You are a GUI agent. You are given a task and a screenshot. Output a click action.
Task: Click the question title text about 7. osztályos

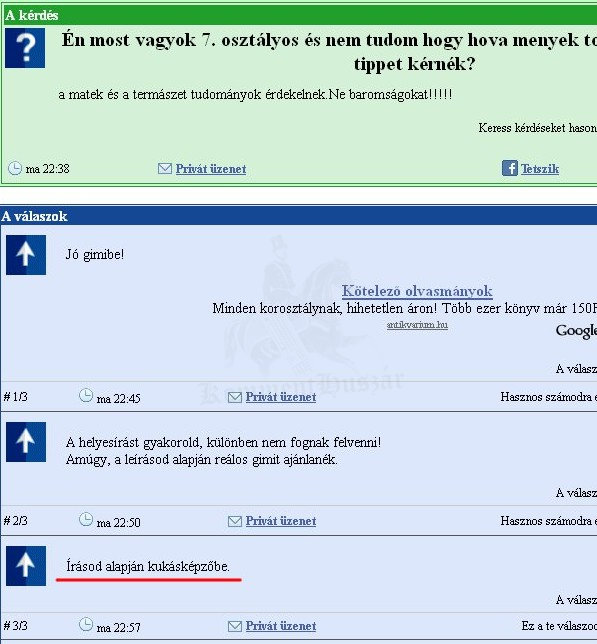coord(329,52)
